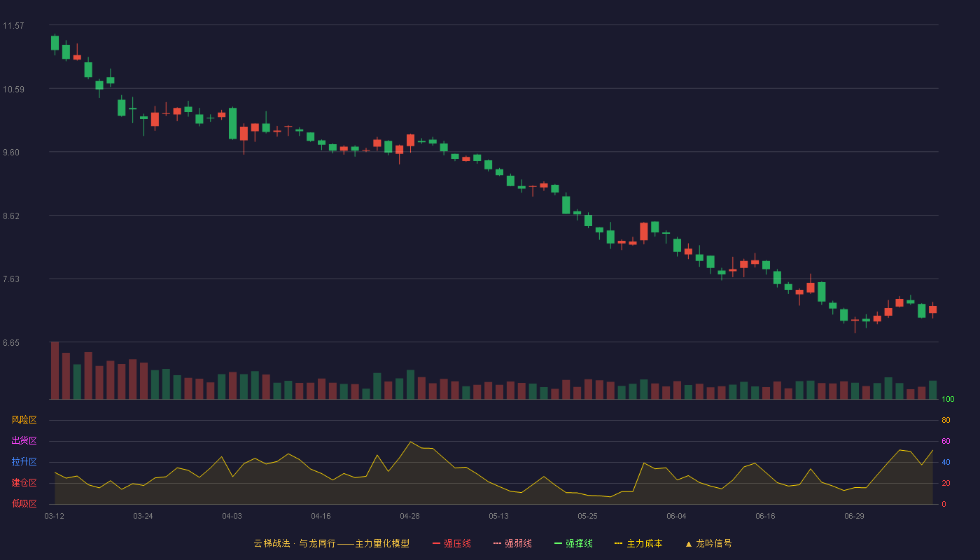The height and width of the screenshot is (560, 980).
Task: Click the orange 80 indicator scale value
Action: click(x=946, y=420)
